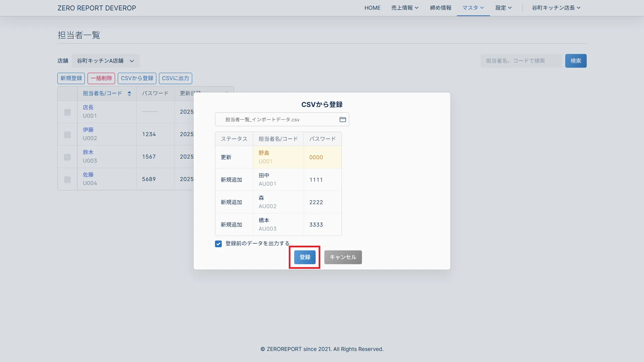Open the 谷町キッチン店長 user menu
The image size is (644, 362).
(556, 8)
